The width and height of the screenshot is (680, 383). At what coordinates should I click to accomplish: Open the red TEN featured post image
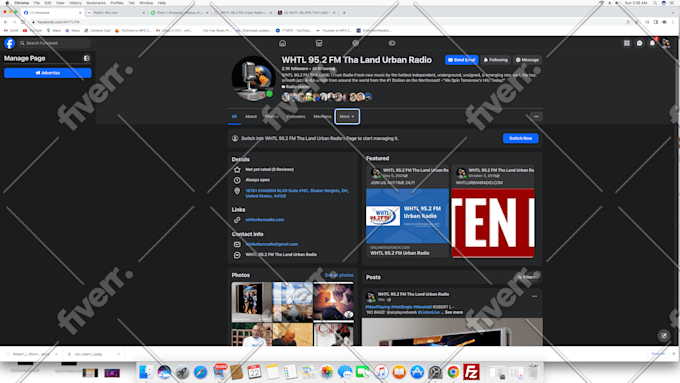coord(493,223)
